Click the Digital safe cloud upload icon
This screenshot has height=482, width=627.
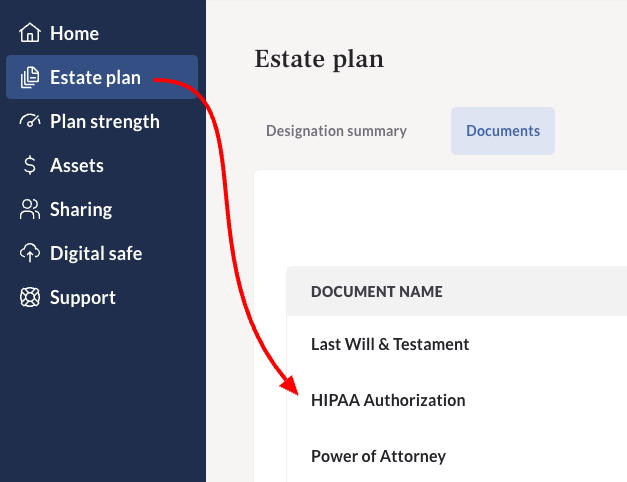(30, 253)
